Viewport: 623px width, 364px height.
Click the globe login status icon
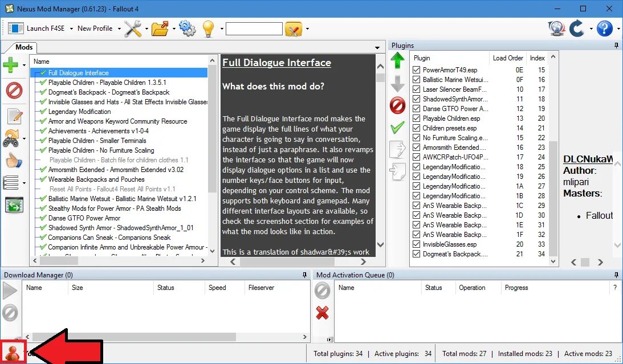coord(556,28)
